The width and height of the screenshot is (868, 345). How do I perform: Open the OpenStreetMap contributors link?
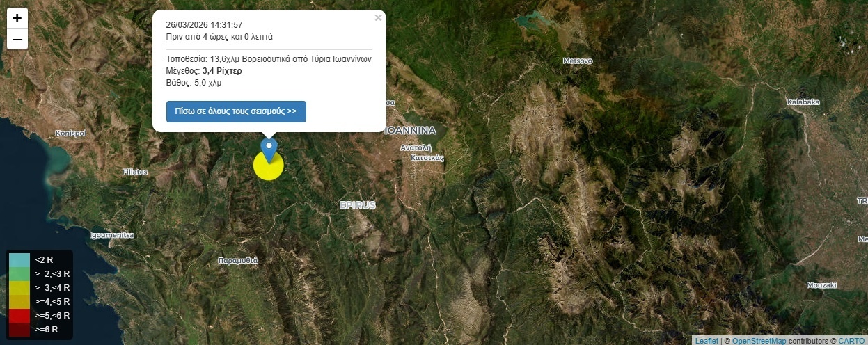pyautogui.click(x=759, y=341)
